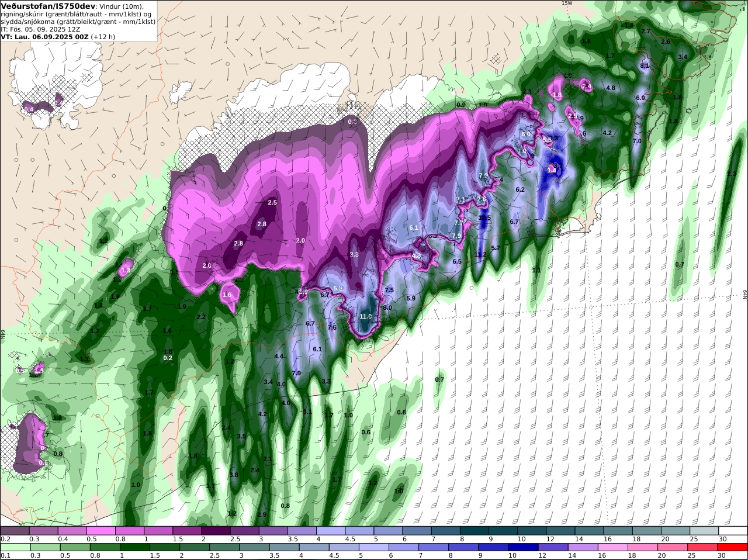Click the 2.3 value on the green streak
Screen dimensions: 748x560
click(731, 174)
